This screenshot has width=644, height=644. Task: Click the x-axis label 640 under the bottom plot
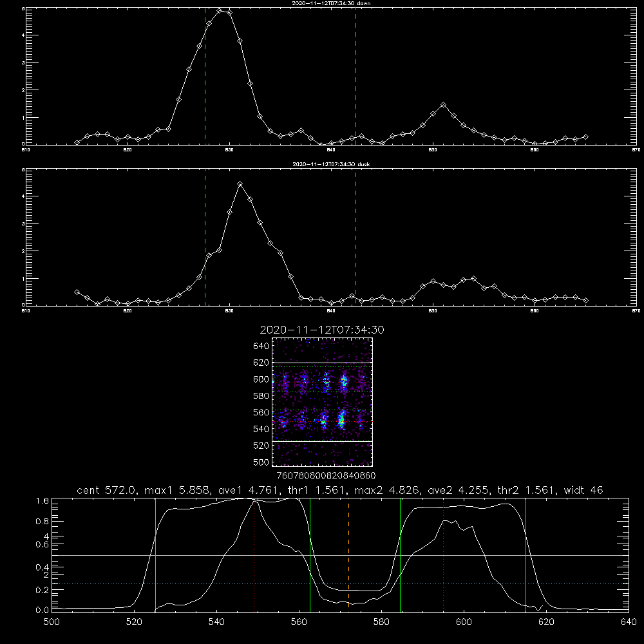[629, 622]
